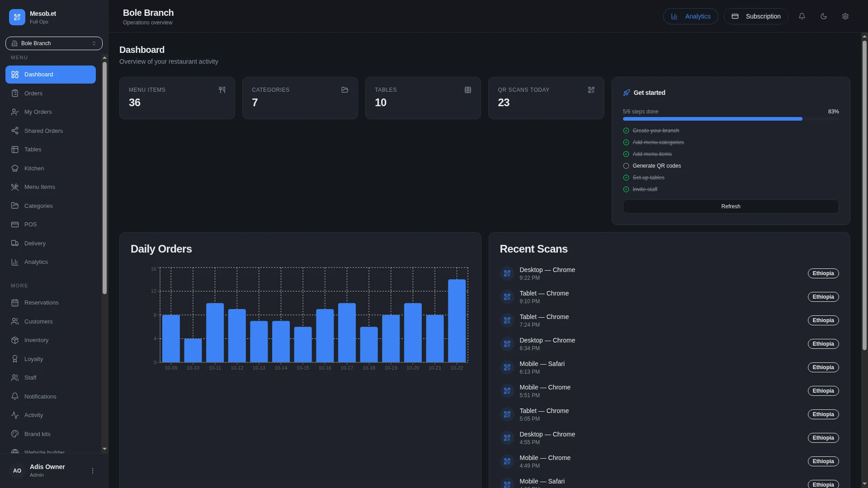The image size is (868, 488).
Task: Click Ethiopia badge for the 6:34 PM scan
Action: point(823,344)
